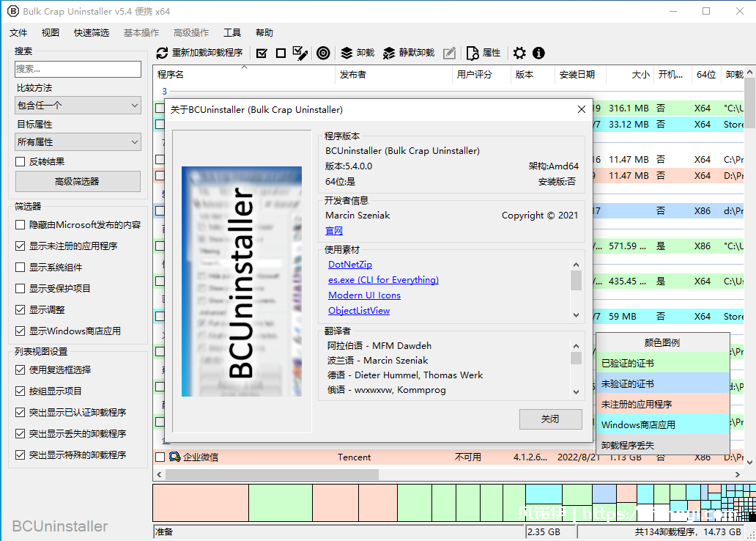Uncheck 突出显示特殊的卸载程序
Screen dimensions: 756x541
21,454
